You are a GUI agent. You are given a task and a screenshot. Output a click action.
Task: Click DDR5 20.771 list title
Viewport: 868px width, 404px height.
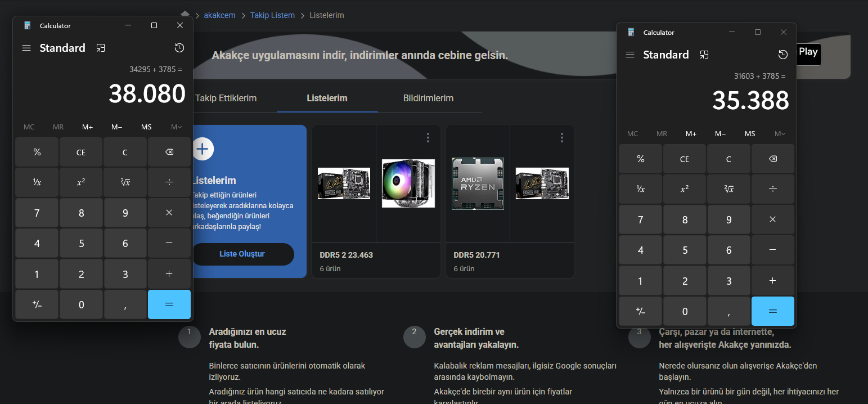click(476, 255)
